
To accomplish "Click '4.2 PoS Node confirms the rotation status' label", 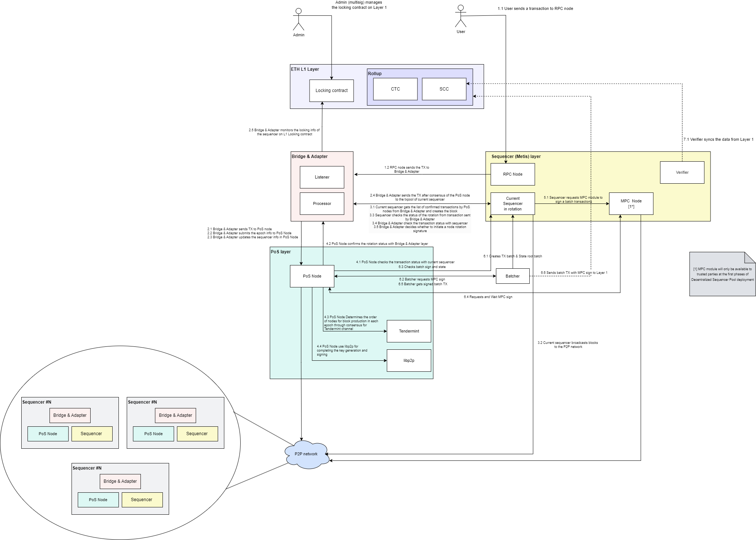I will point(377,244).
